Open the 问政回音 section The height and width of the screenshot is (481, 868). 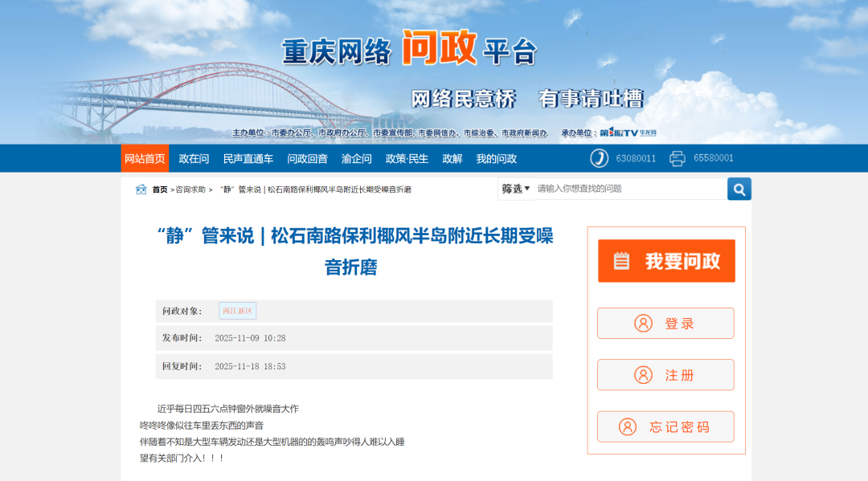[307, 158]
